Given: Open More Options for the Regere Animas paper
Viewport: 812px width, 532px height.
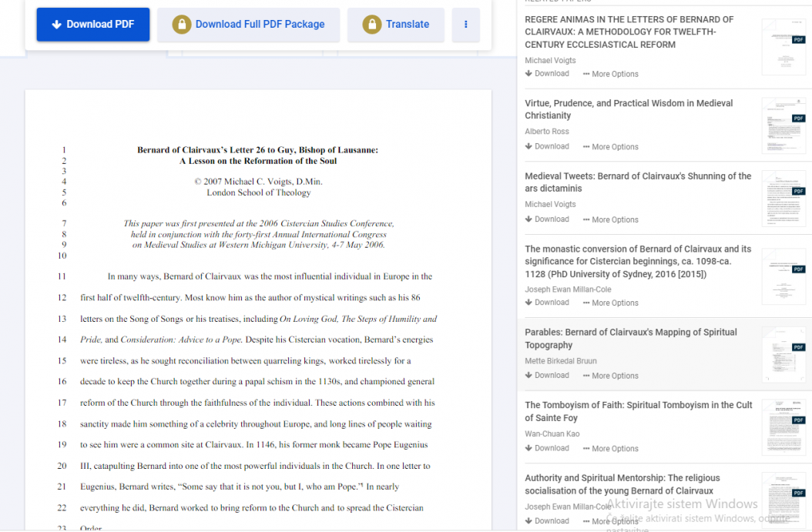Looking at the screenshot, I should click(611, 74).
